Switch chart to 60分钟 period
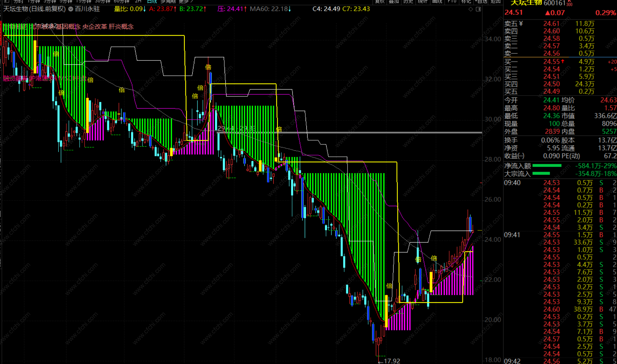This screenshot has height=364, width=617. coord(122,1)
